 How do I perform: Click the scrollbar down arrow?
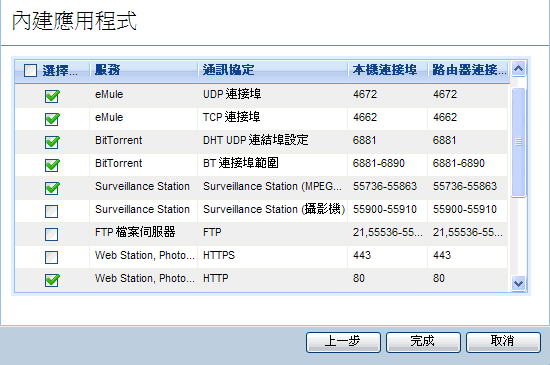[518, 283]
